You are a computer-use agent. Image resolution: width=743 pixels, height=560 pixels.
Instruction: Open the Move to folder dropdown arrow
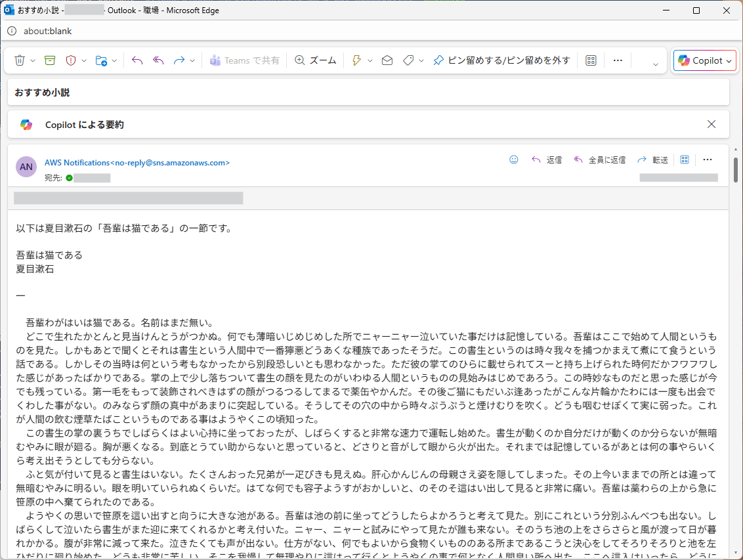click(x=114, y=60)
